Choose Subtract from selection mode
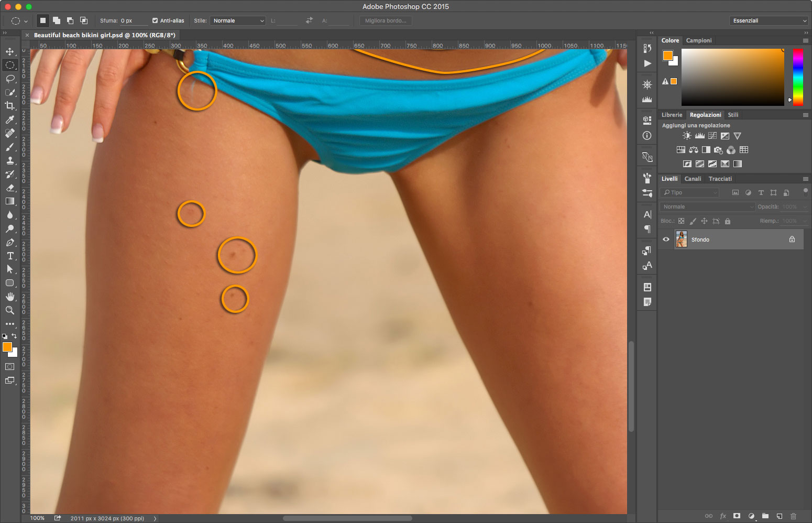The width and height of the screenshot is (812, 523). click(70, 20)
